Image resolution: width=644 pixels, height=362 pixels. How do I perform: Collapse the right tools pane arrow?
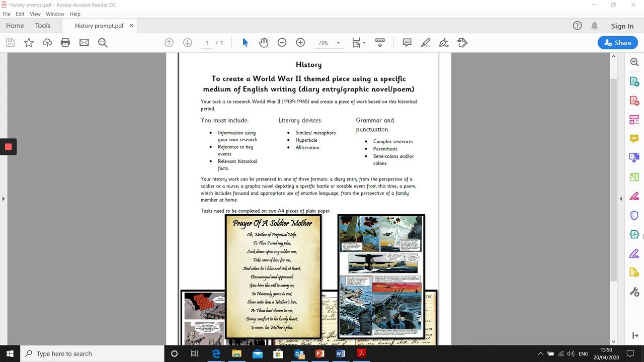tap(621, 199)
